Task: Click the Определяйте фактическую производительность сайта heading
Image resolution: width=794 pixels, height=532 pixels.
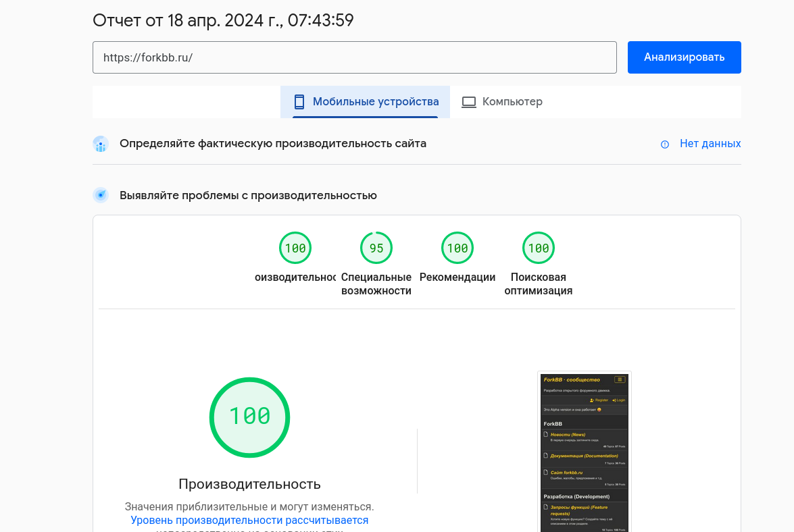Action: coord(273,144)
